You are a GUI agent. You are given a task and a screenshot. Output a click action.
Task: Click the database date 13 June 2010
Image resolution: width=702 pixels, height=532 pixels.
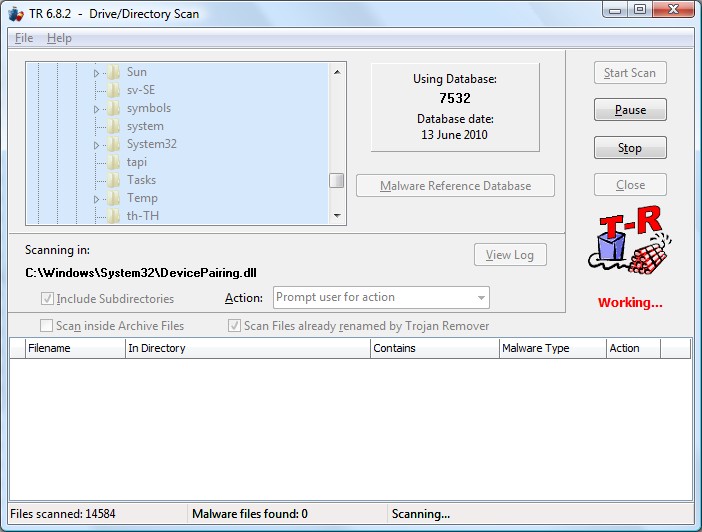coord(454,135)
